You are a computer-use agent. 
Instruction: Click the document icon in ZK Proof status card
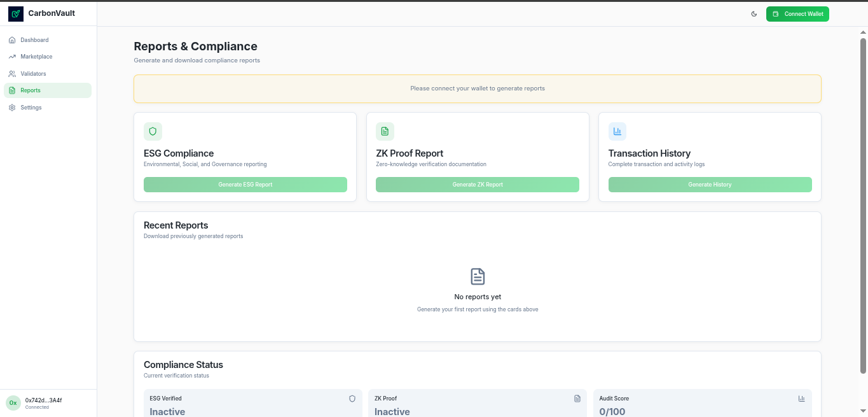point(577,399)
